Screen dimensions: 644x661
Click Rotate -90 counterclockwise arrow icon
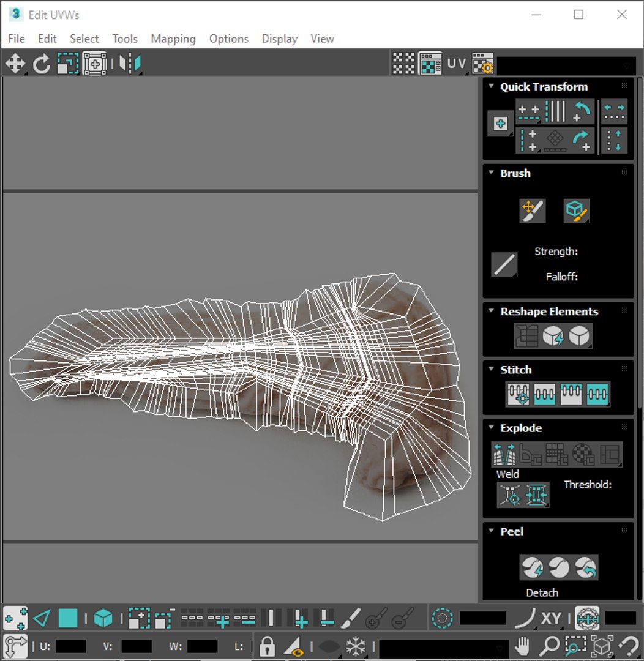(x=582, y=112)
